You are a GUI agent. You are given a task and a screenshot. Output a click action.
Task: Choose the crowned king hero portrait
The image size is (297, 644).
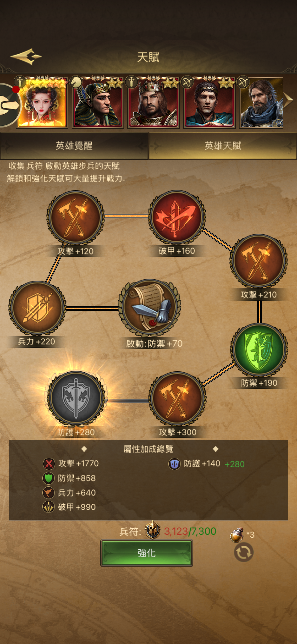click(x=153, y=102)
